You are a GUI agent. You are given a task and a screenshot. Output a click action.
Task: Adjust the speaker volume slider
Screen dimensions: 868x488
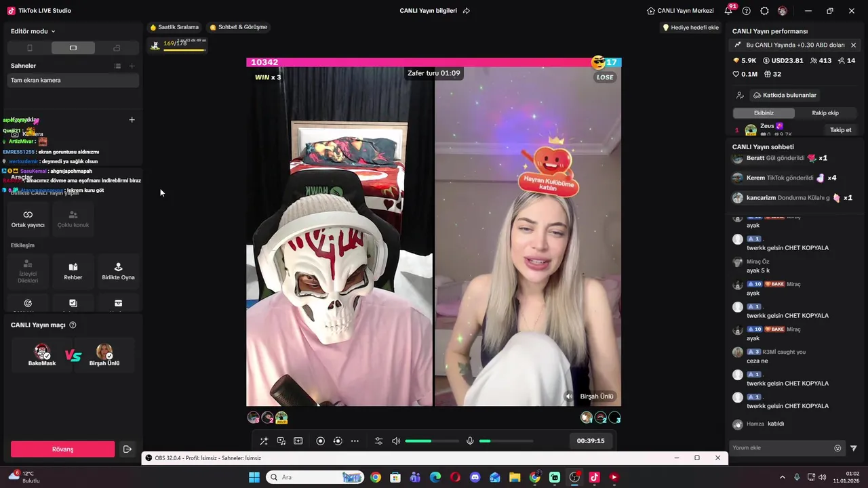431,441
